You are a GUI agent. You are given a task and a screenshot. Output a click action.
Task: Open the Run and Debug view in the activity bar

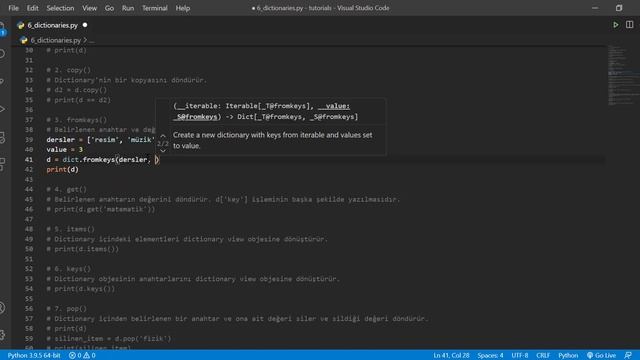click(x=2, y=109)
